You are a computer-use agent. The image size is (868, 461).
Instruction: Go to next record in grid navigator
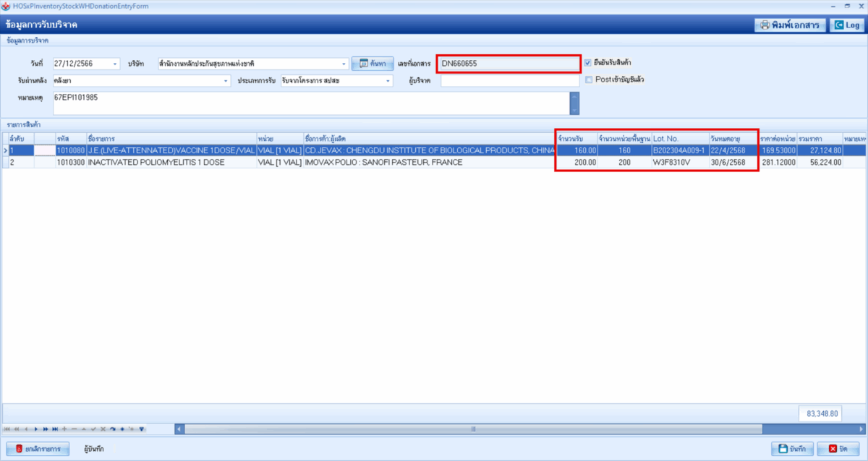click(x=36, y=428)
